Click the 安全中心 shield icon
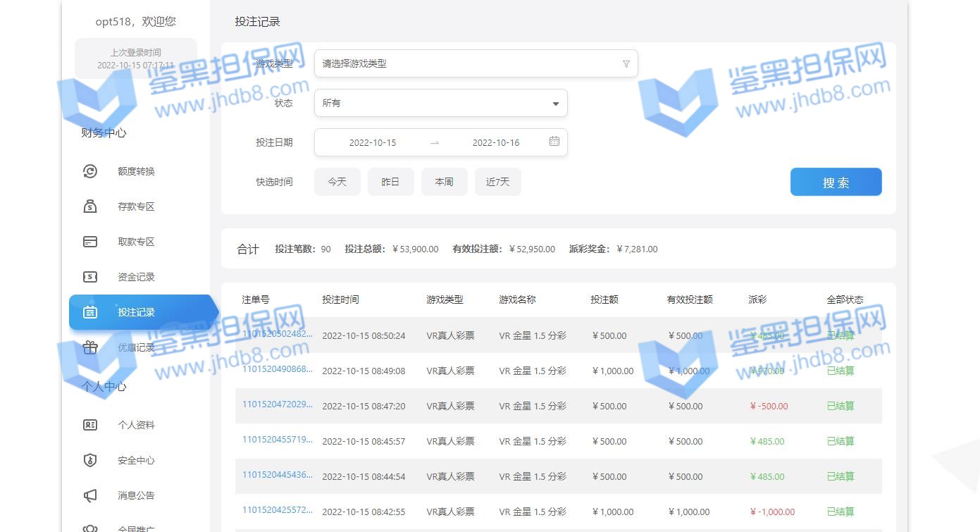The height and width of the screenshot is (532, 980). click(90, 460)
